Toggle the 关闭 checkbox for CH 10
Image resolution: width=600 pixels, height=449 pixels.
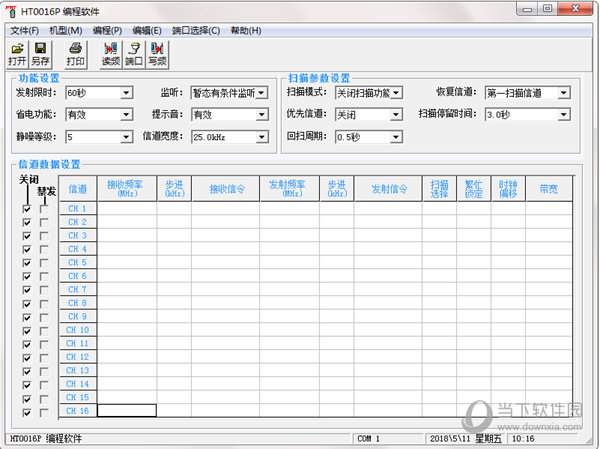(27, 331)
